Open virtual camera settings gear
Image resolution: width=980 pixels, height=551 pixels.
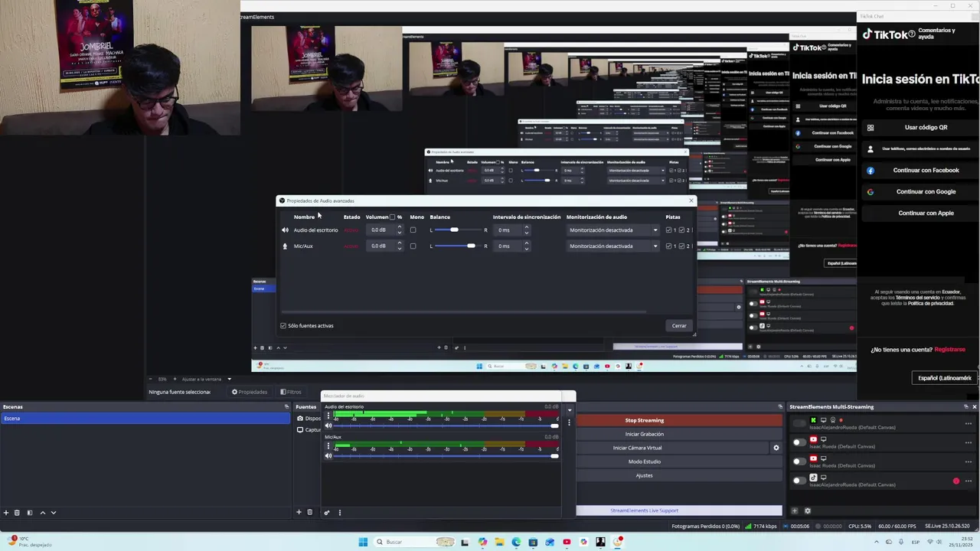click(776, 448)
